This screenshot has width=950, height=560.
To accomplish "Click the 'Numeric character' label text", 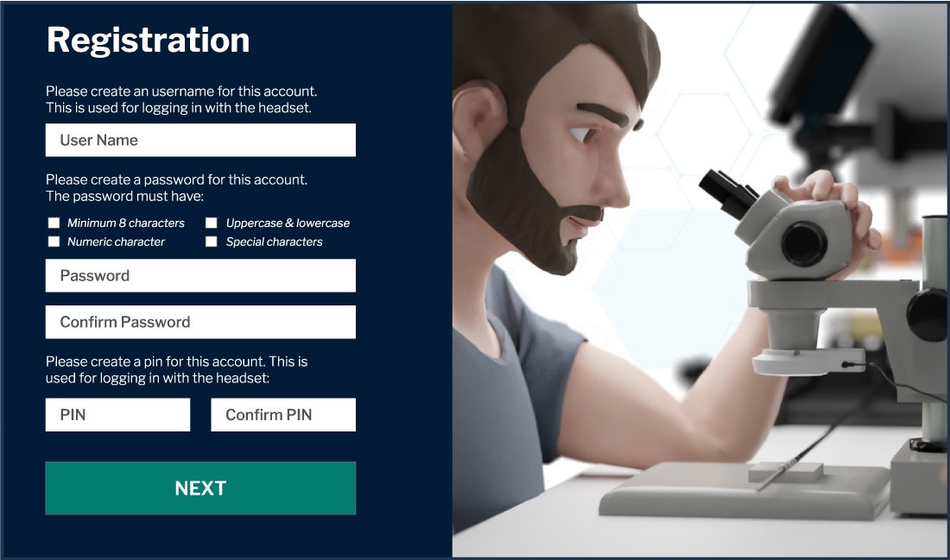I will [x=116, y=242].
